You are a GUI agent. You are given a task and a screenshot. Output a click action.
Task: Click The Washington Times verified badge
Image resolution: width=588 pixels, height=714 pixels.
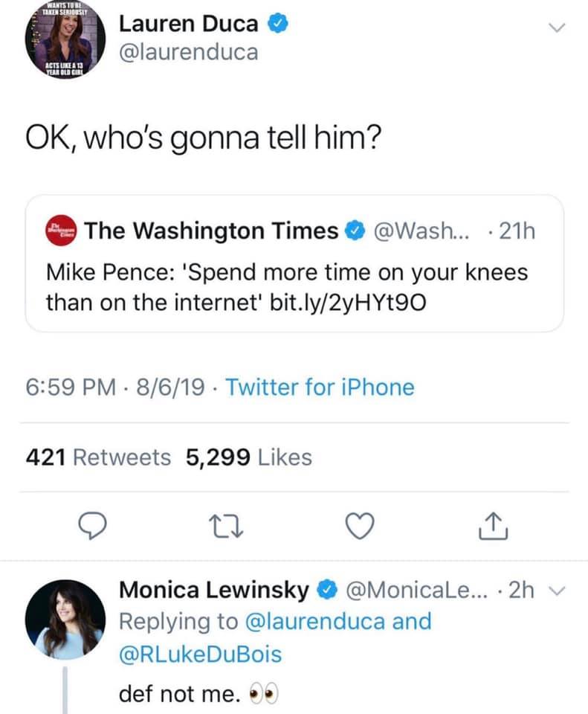[x=355, y=231]
